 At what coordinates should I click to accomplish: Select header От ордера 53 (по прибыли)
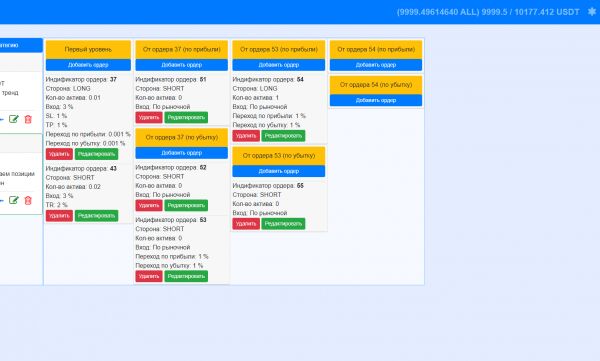click(x=279, y=49)
